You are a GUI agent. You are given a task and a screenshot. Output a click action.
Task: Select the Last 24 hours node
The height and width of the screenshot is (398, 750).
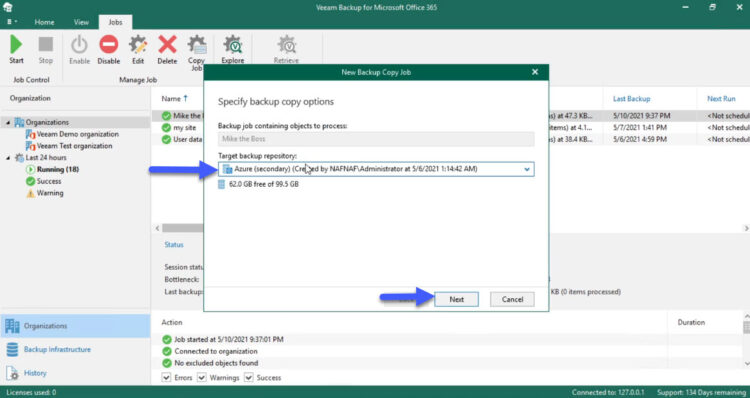tap(46, 157)
